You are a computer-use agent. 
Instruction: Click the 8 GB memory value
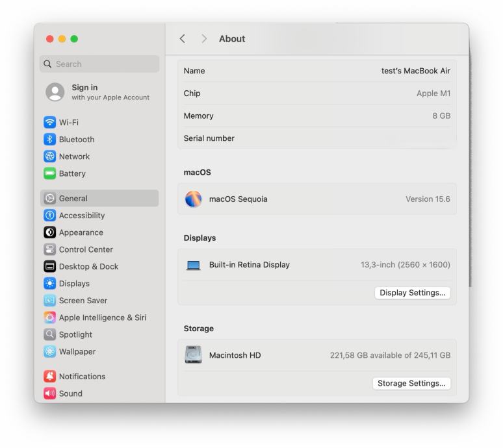coord(441,116)
